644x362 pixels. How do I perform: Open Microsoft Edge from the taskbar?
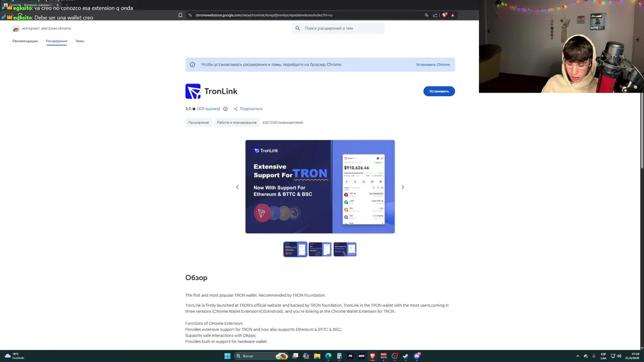(x=328, y=356)
